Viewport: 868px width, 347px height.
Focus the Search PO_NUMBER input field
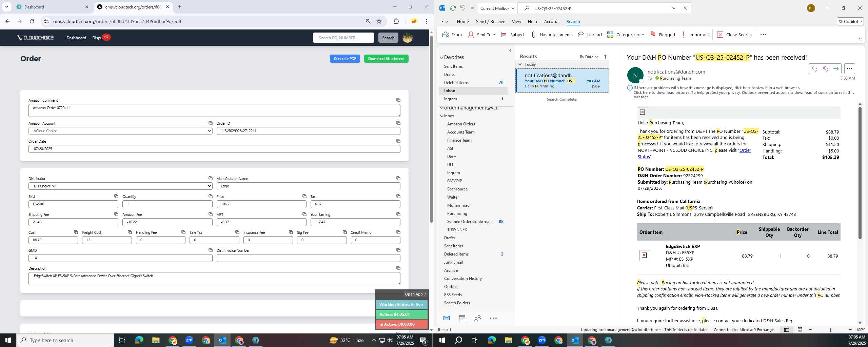[x=343, y=38]
